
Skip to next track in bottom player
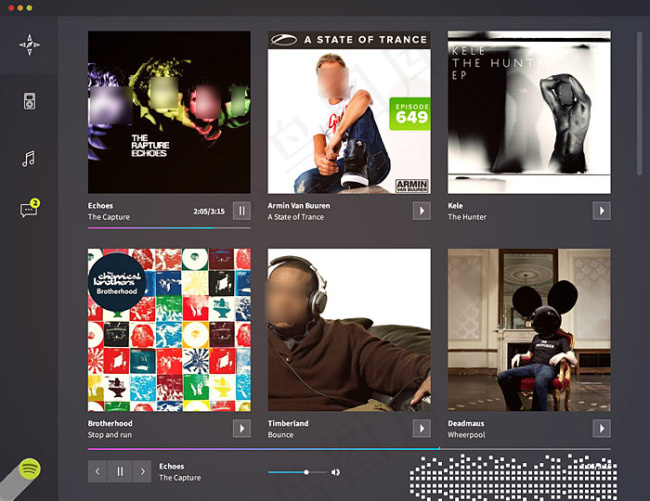tap(142, 471)
